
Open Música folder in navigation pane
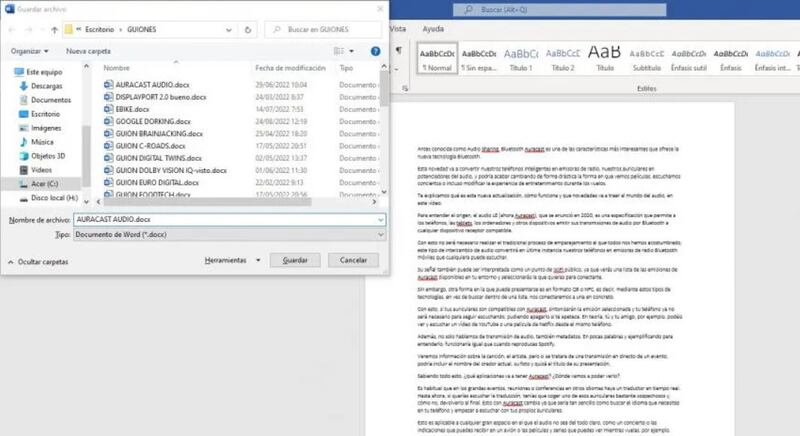(42, 142)
